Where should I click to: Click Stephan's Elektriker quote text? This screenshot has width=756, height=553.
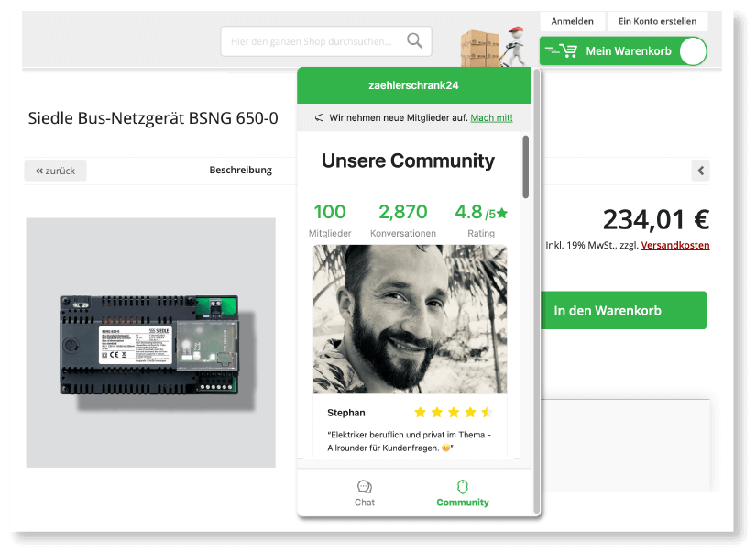409,441
